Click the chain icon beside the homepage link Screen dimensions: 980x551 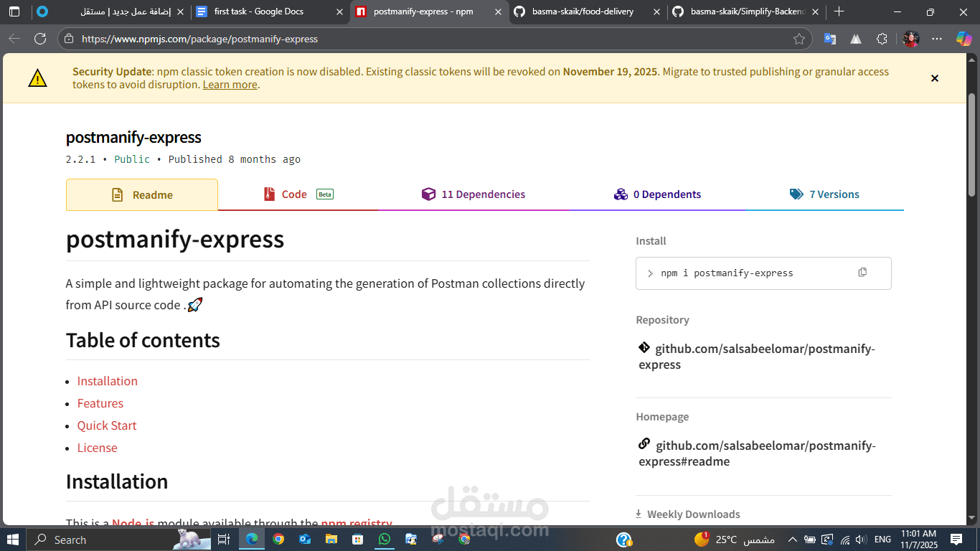[x=644, y=443]
